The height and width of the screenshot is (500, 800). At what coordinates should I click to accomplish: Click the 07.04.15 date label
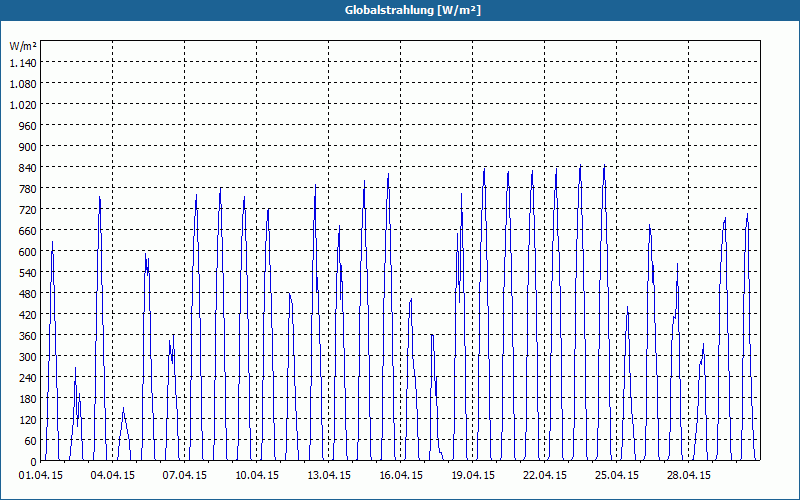coord(185,476)
